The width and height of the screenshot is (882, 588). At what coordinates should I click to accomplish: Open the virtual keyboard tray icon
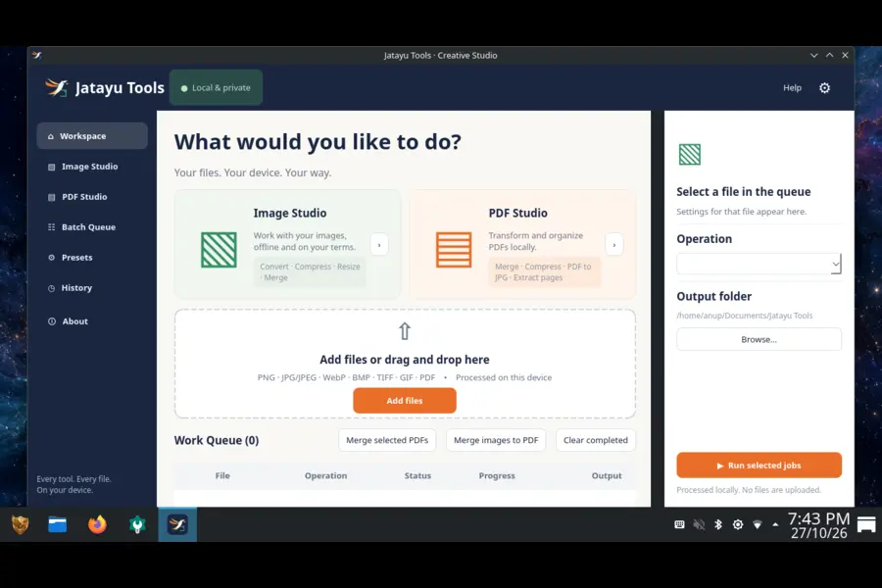click(x=679, y=524)
